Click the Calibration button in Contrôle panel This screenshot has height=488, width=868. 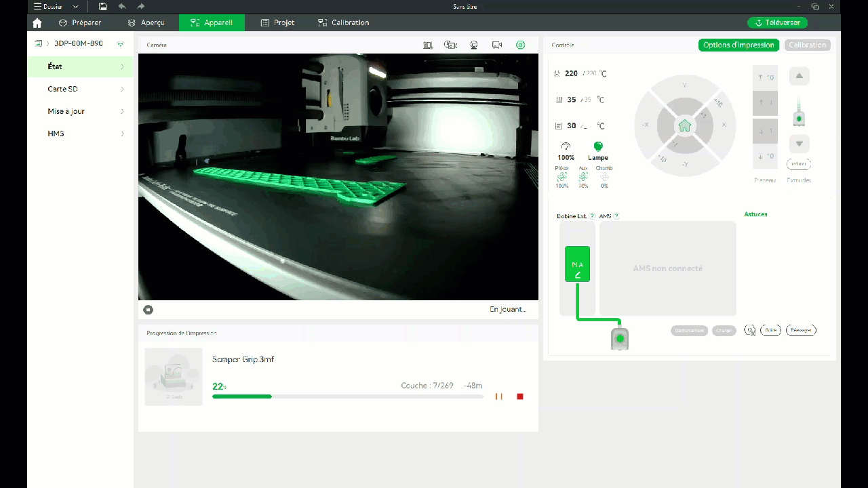tap(808, 45)
